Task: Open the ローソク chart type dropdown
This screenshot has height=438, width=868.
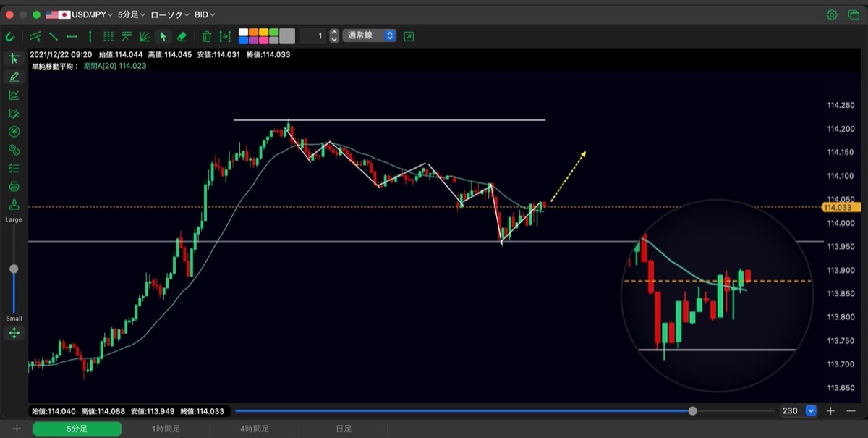Action: click(x=170, y=14)
